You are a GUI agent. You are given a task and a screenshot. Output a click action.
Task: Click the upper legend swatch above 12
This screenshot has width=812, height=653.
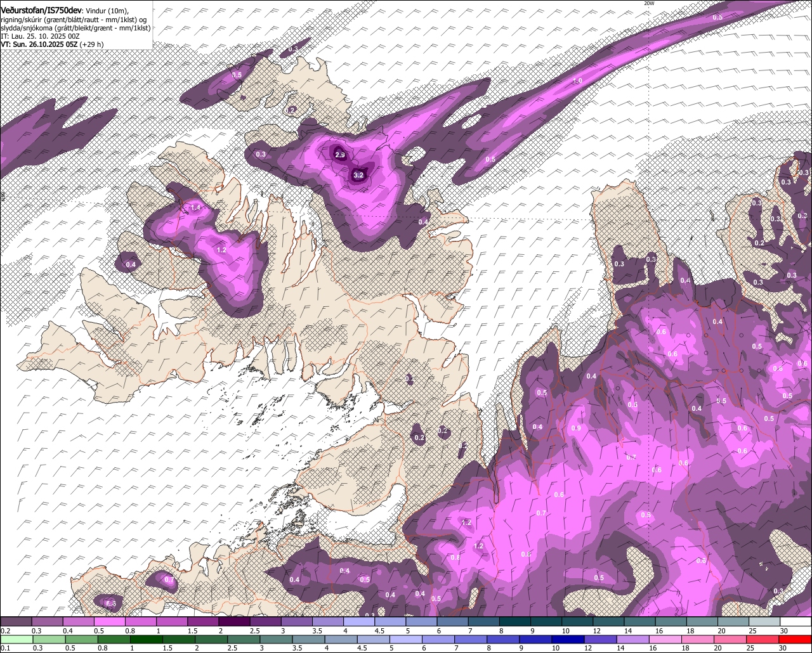[609, 621]
